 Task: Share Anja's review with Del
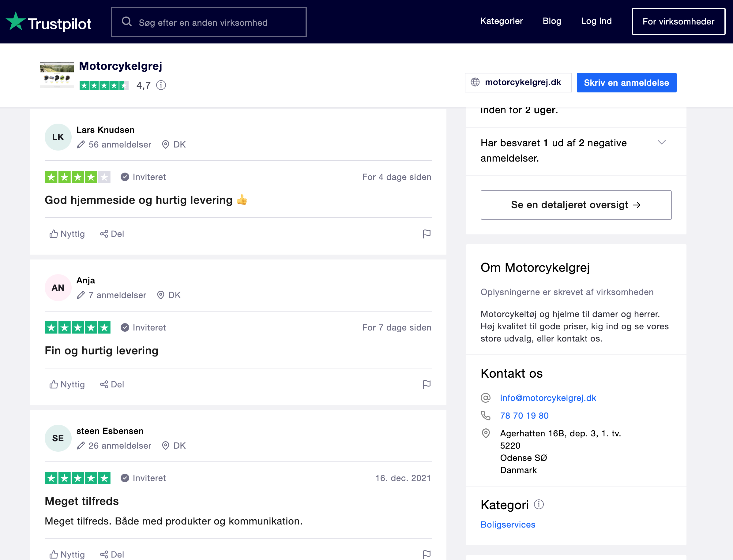pos(112,384)
